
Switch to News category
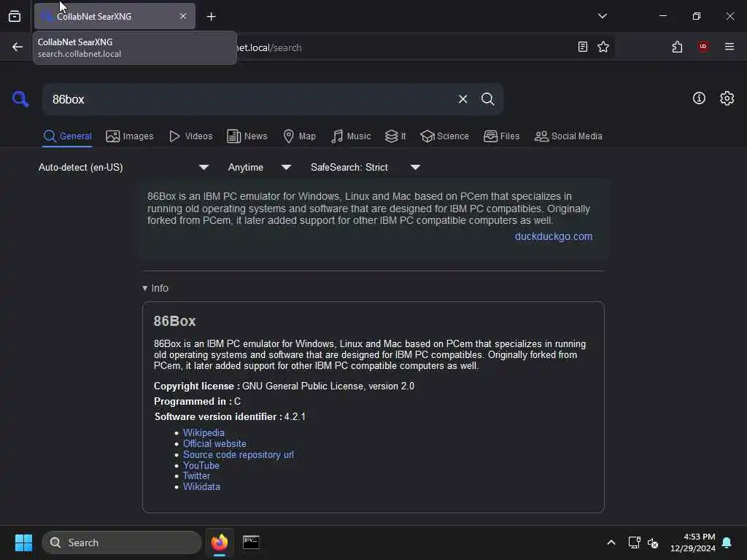point(247,136)
